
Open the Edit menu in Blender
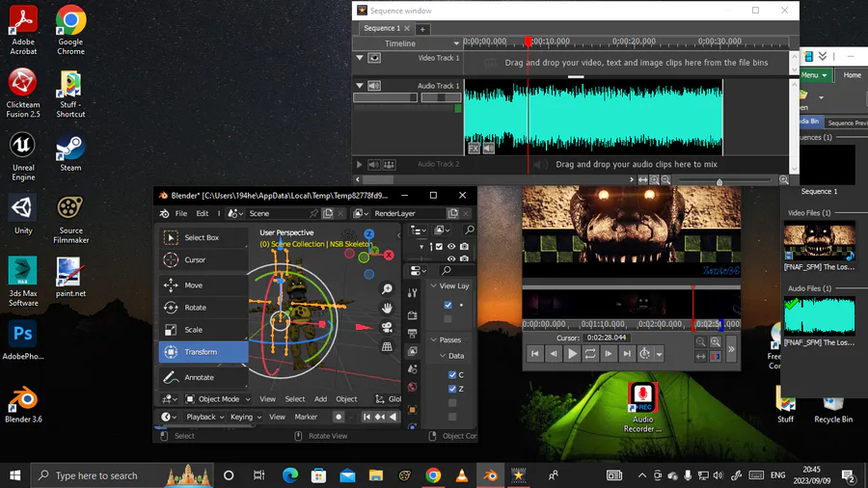pyautogui.click(x=203, y=213)
